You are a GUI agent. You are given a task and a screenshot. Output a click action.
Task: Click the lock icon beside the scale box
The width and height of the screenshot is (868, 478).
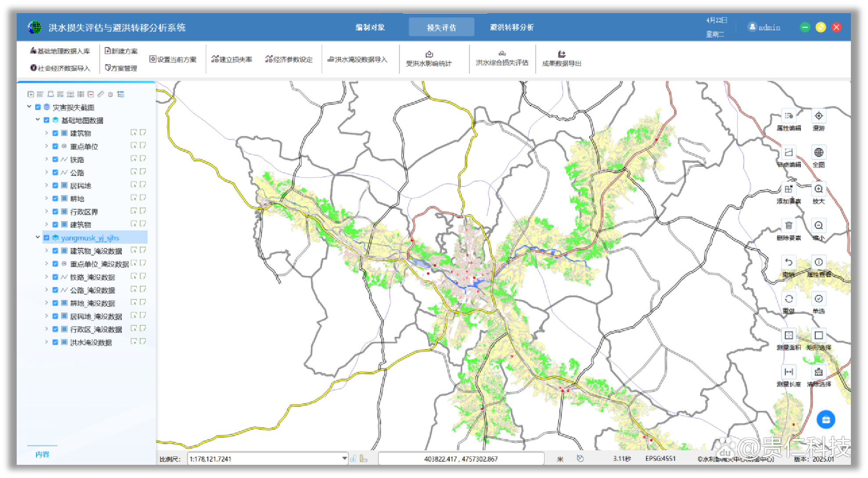[x=353, y=459]
